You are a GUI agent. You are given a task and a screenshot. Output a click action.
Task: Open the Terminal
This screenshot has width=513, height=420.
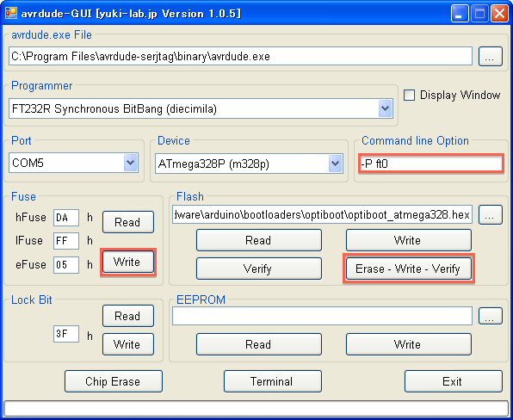coord(273,381)
